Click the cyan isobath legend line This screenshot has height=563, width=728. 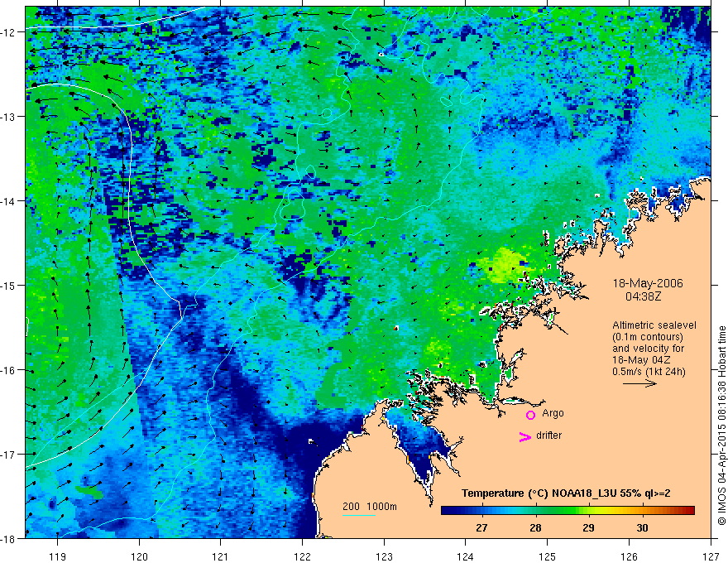(x=359, y=515)
